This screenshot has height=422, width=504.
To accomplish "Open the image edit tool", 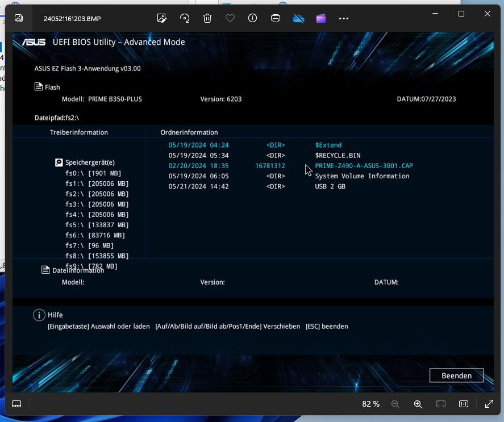I will coord(162,18).
